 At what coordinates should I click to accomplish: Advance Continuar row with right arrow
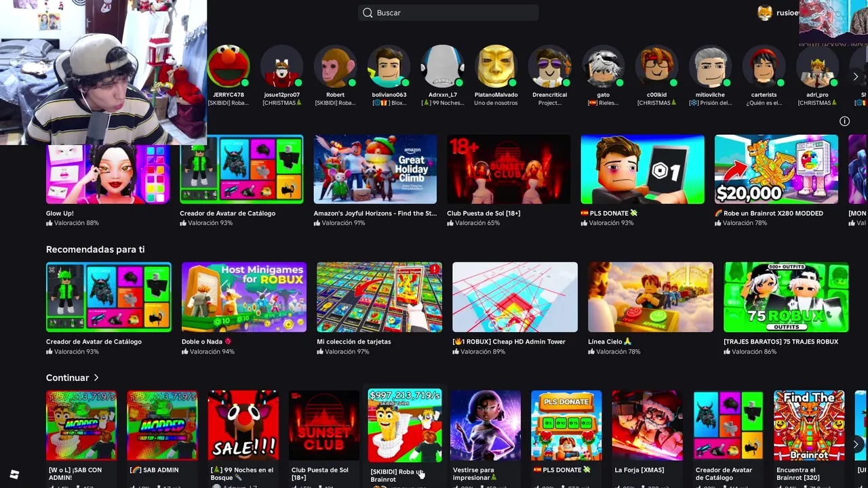click(855, 445)
